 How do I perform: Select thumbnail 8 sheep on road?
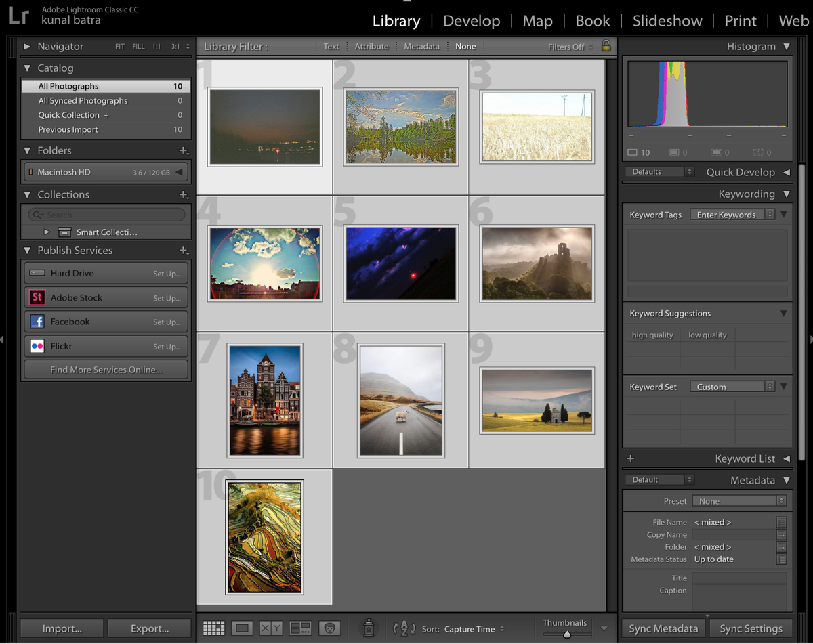tap(401, 401)
